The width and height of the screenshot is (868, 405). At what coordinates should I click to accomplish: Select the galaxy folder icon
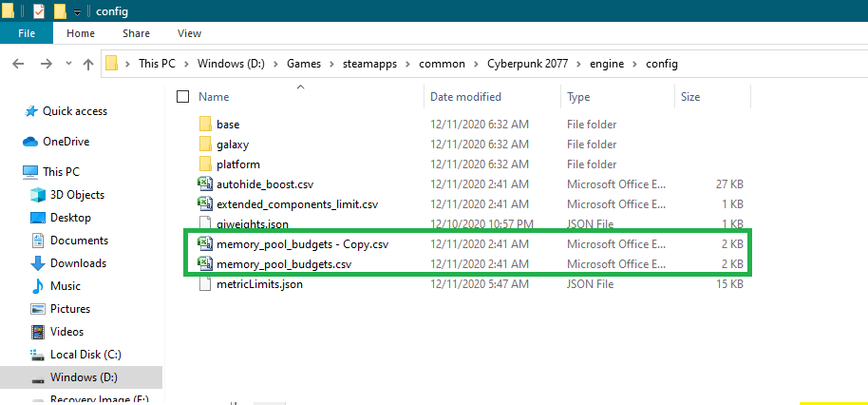tap(205, 145)
